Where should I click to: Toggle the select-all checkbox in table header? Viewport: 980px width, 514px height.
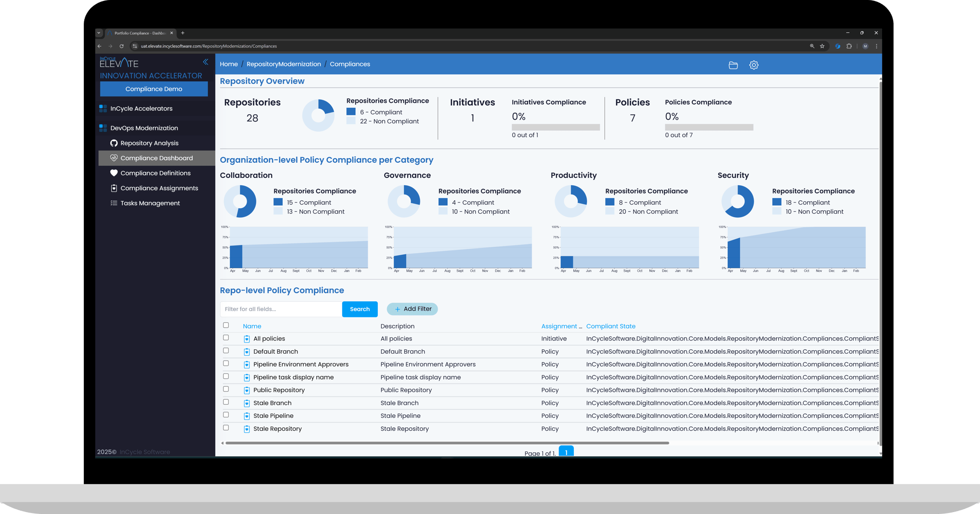tap(226, 325)
